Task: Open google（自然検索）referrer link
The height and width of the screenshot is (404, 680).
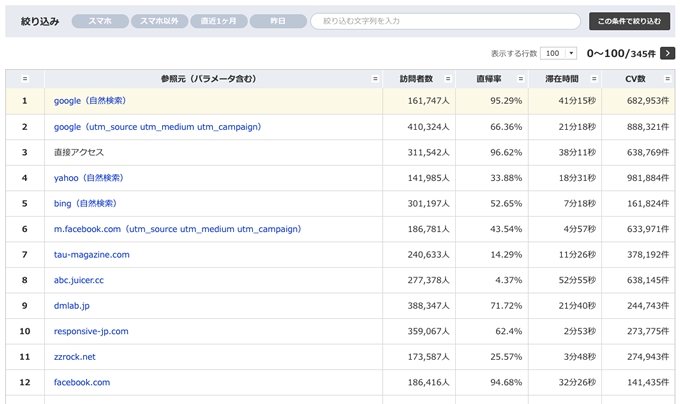Action: click(90, 101)
